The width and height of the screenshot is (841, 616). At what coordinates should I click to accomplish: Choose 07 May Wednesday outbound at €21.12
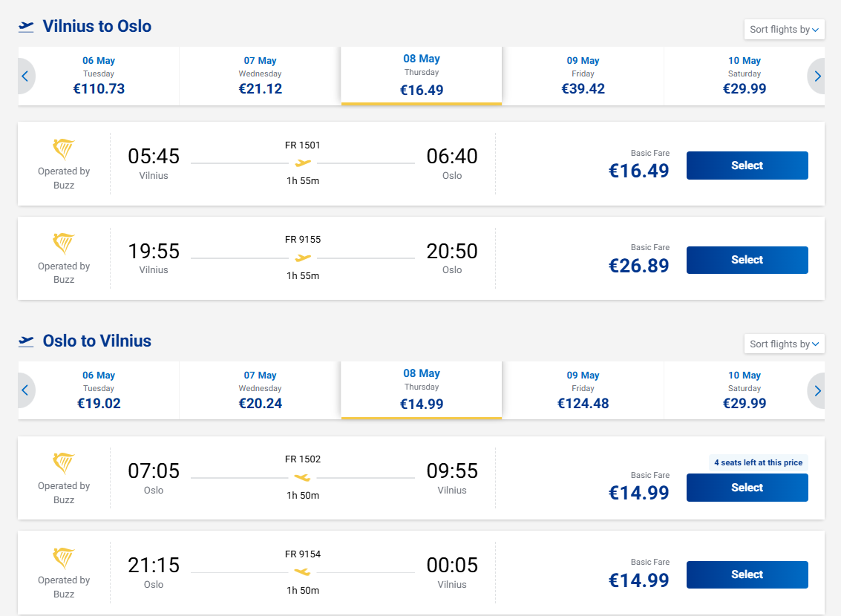pyautogui.click(x=260, y=76)
